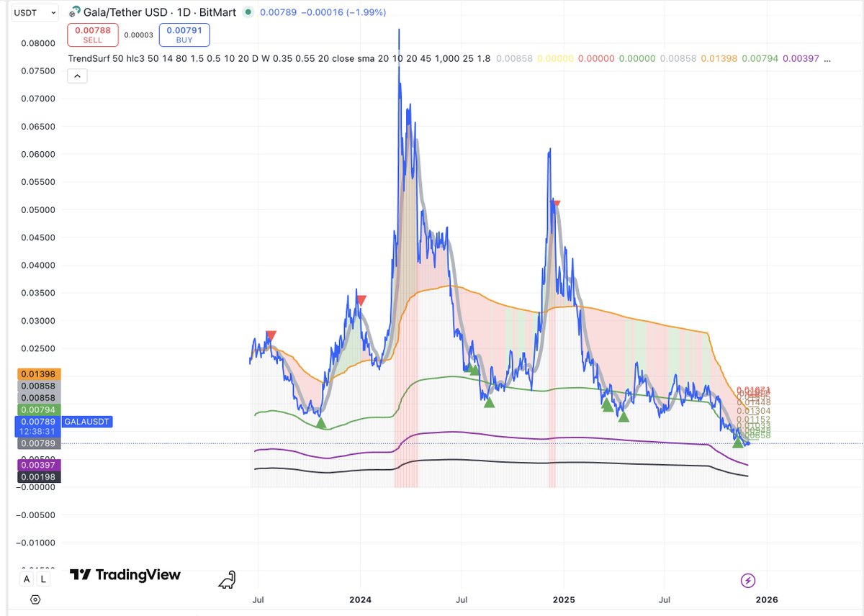
Task: Open the USDT currency dropdown
Action: point(34,12)
